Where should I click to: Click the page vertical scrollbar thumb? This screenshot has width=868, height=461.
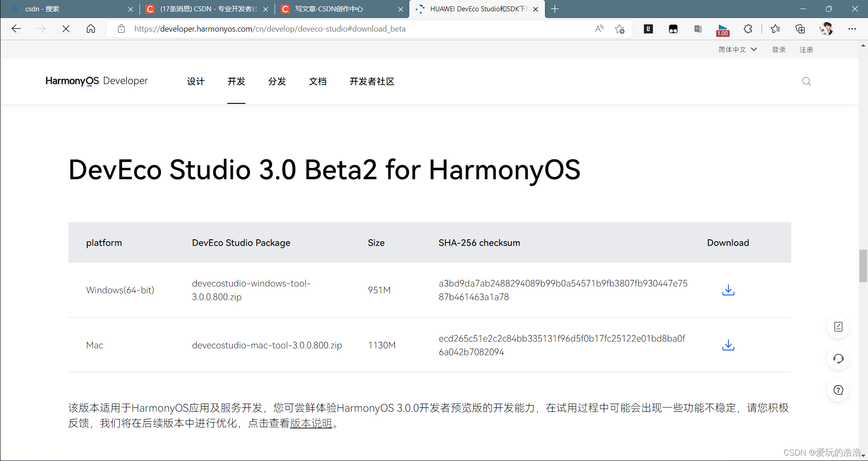pyautogui.click(x=863, y=265)
